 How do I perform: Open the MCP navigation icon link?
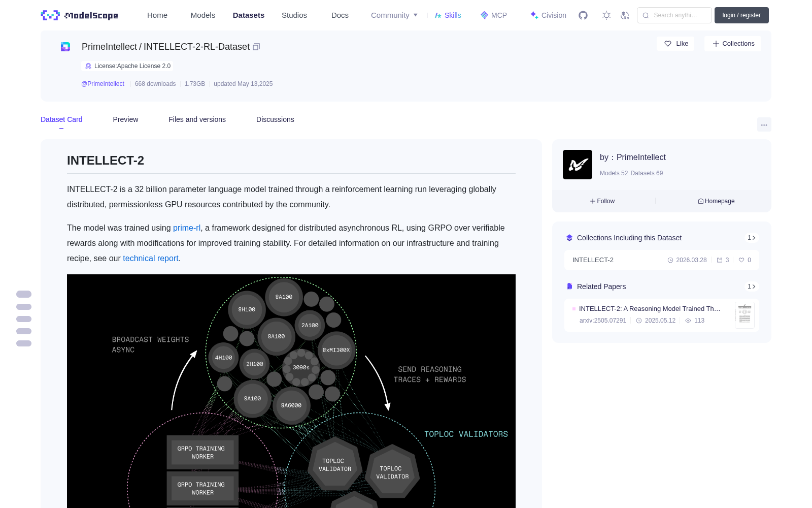coord(493,15)
